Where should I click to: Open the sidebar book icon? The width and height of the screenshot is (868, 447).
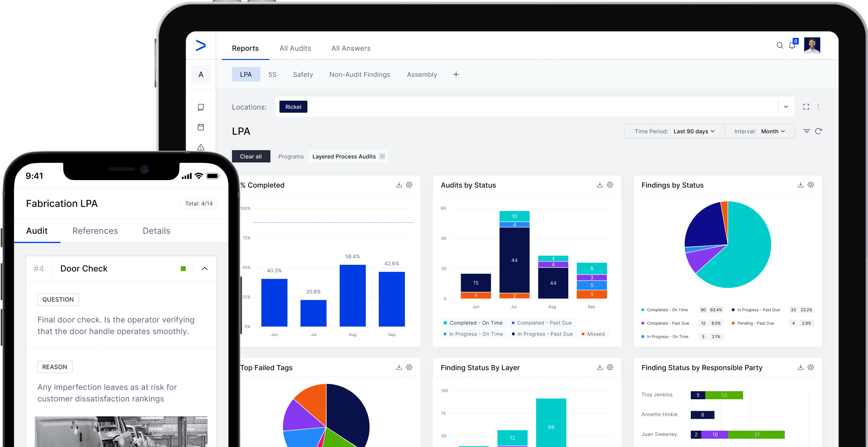point(201,107)
